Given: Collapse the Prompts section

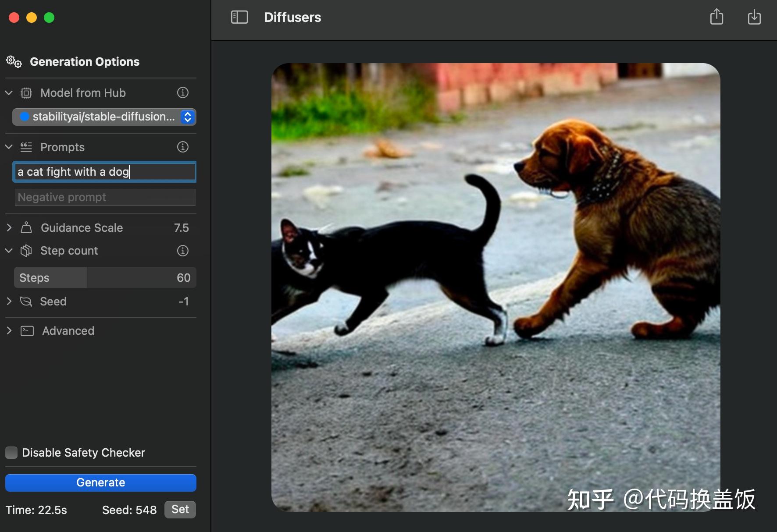Looking at the screenshot, I should point(9,147).
